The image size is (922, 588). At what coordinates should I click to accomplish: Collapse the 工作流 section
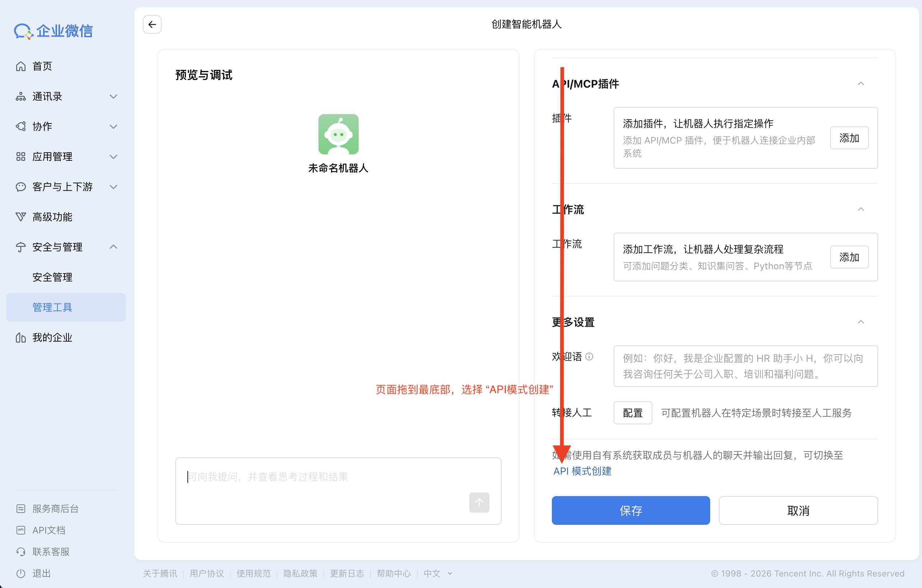coord(861,209)
